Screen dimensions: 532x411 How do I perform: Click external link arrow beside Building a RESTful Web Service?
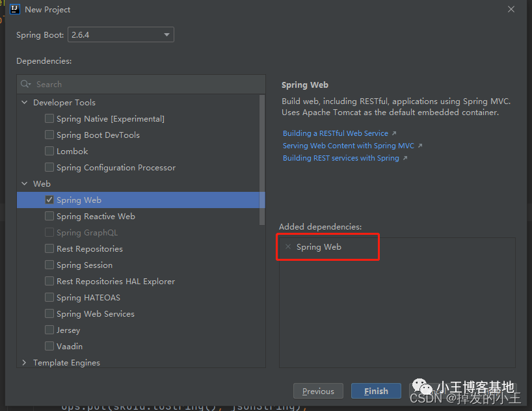[x=394, y=133]
